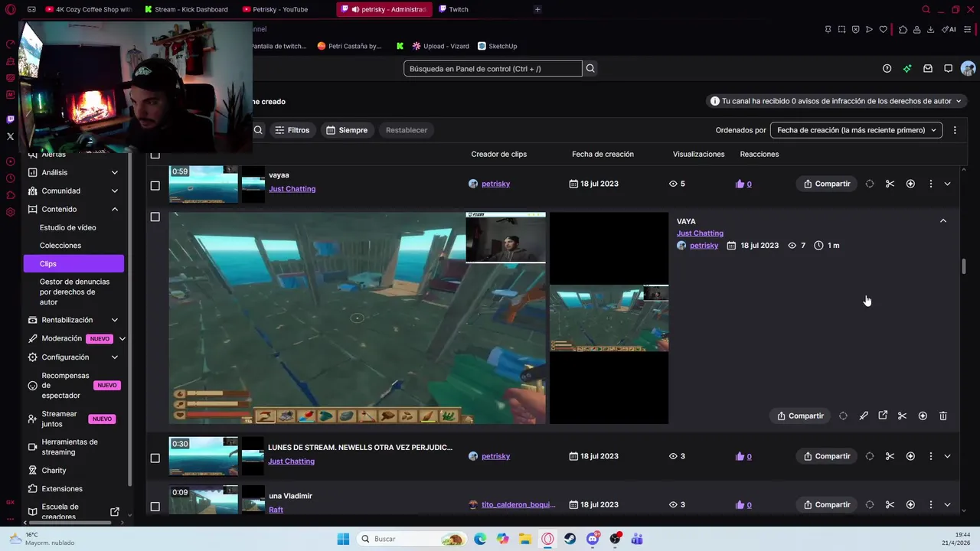Open Opera downloads icon in toolbar
Screen dimensions: 980x551
(x=930, y=29)
